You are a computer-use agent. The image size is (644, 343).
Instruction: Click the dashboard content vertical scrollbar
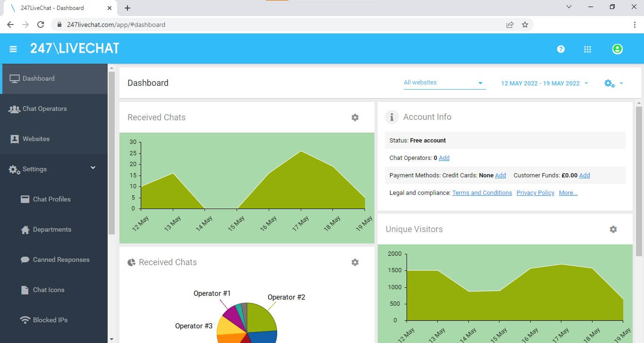(x=639, y=181)
